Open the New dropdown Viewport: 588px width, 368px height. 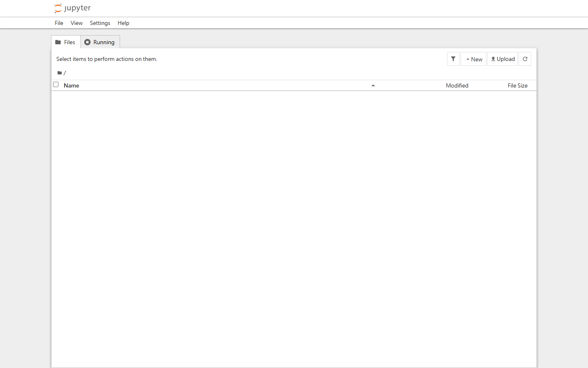click(x=474, y=59)
